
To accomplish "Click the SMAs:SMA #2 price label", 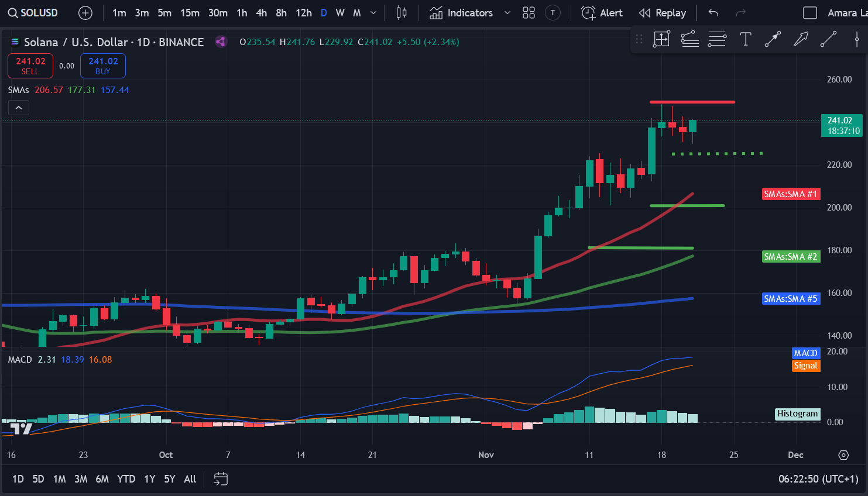I will [791, 257].
